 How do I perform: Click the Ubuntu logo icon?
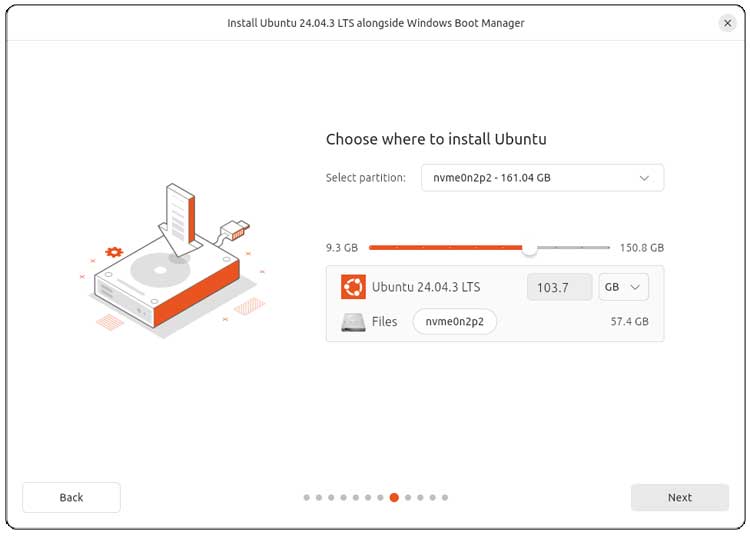(353, 287)
